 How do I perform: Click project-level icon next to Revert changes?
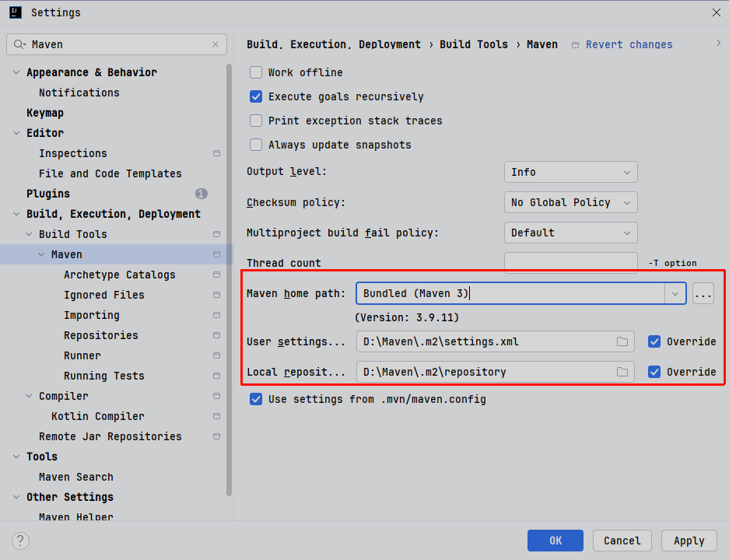(x=575, y=45)
